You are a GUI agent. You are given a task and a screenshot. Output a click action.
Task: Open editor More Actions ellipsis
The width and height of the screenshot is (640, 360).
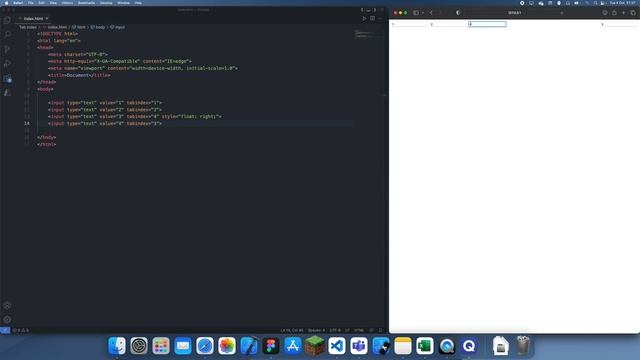(380, 18)
